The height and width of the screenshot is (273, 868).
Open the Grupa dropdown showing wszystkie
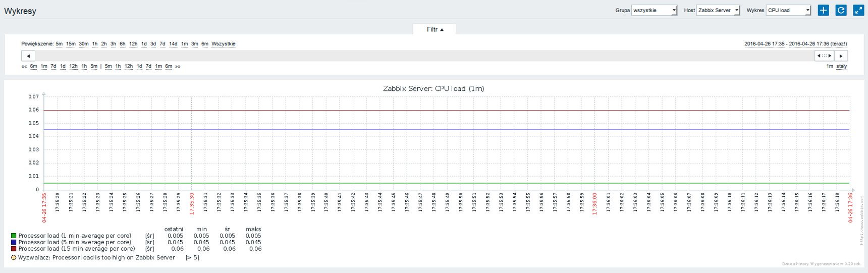tap(654, 10)
